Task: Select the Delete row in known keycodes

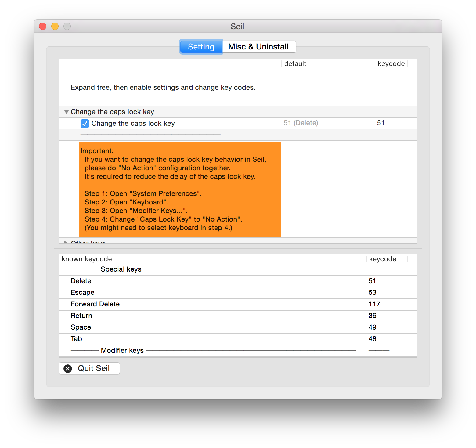Action: 238,281
